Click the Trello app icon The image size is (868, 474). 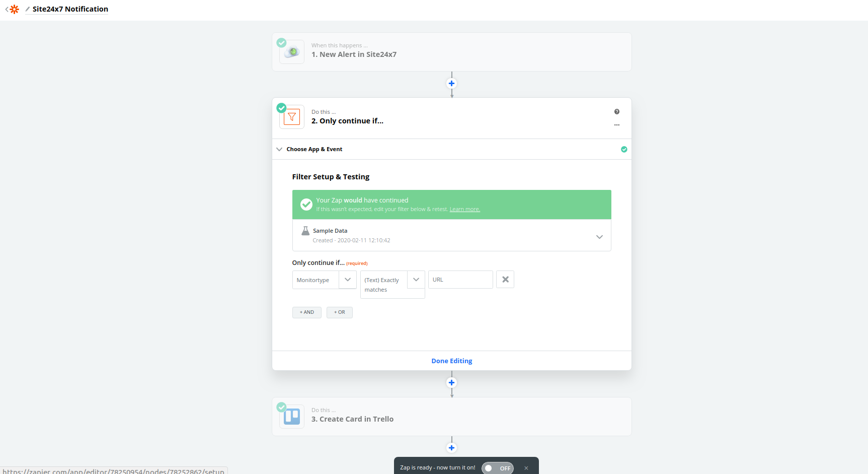[x=292, y=417]
